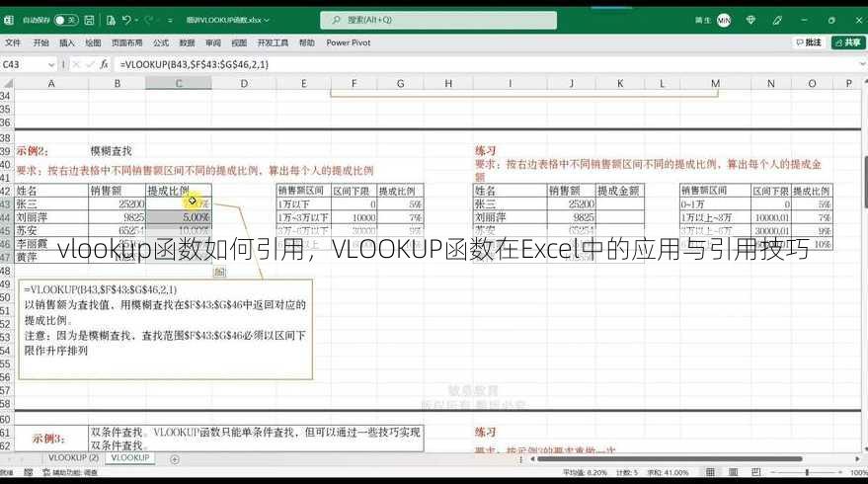Click the 1万以下 cell

click(x=303, y=203)
